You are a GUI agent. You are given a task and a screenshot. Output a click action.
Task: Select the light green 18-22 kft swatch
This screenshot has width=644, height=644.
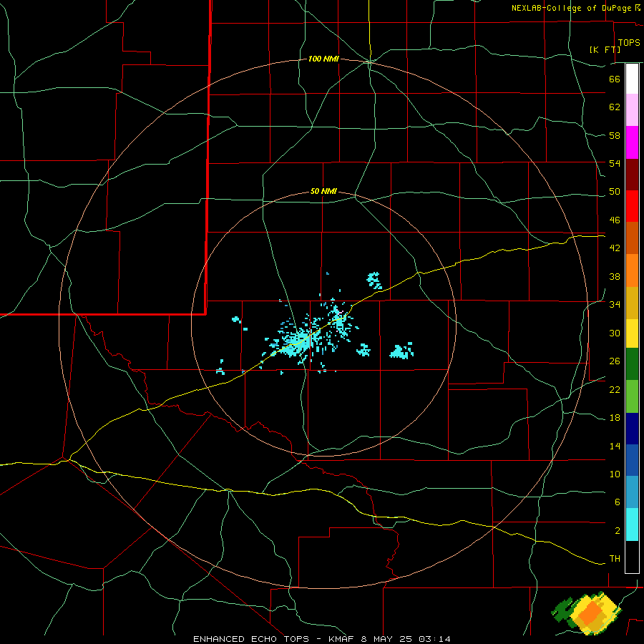(632, 396)
